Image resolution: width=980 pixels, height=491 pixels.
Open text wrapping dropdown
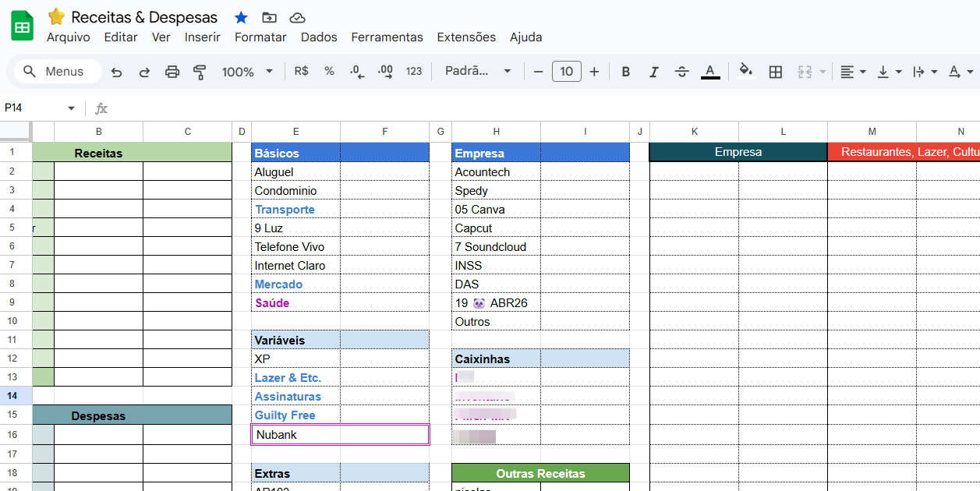(925, 72)
